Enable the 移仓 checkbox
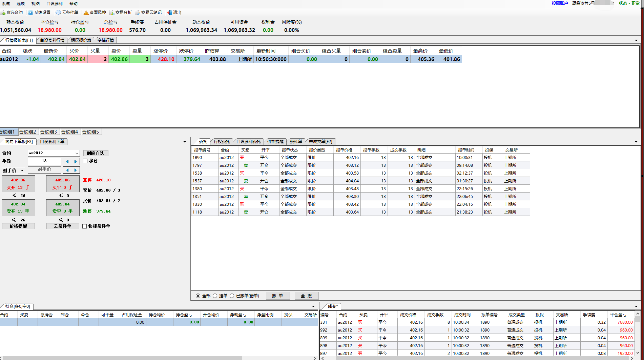The width and height of the screenshot is (644, 360). click(x=85, y=161)
